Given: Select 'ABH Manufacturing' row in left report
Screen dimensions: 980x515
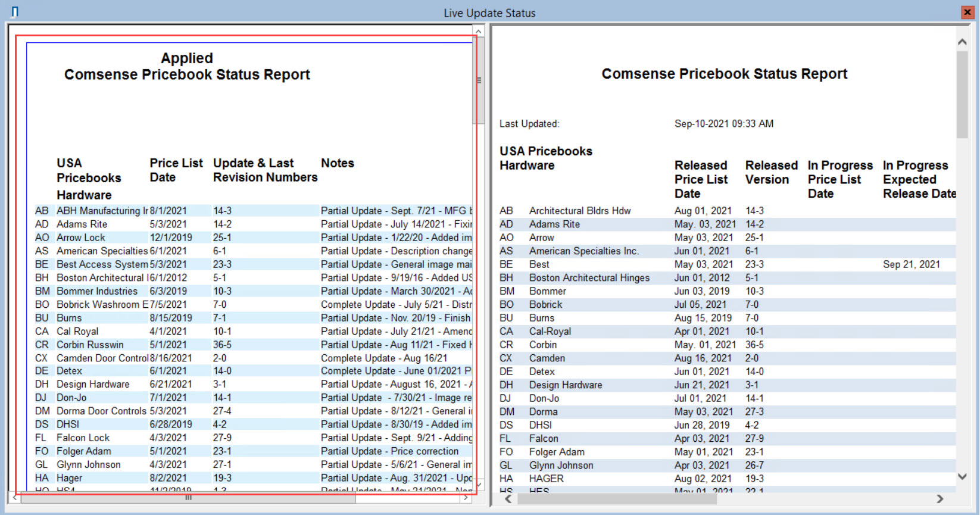Looking at the screenshot, I should tap(253, 211).
